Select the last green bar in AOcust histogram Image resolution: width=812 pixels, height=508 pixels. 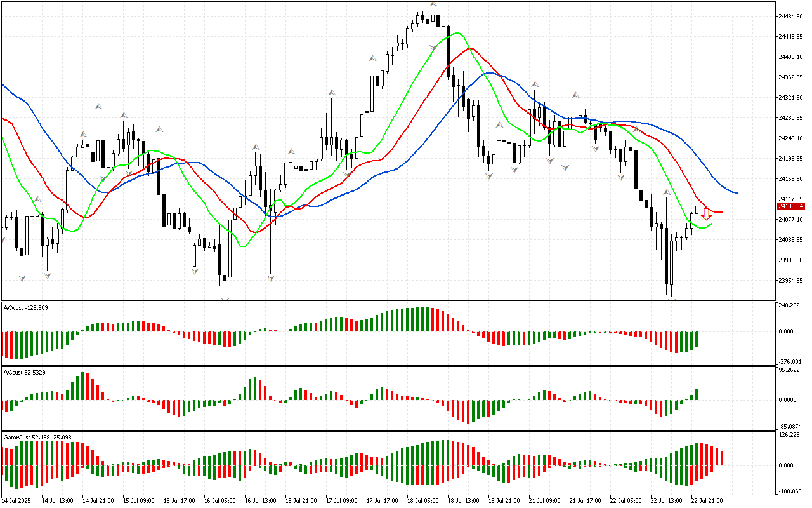(697, 339)
